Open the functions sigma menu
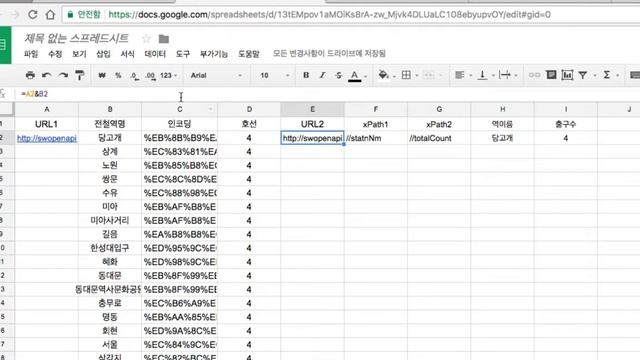The height and width of the screenshot is (360, 640). (x=607, y=75)
